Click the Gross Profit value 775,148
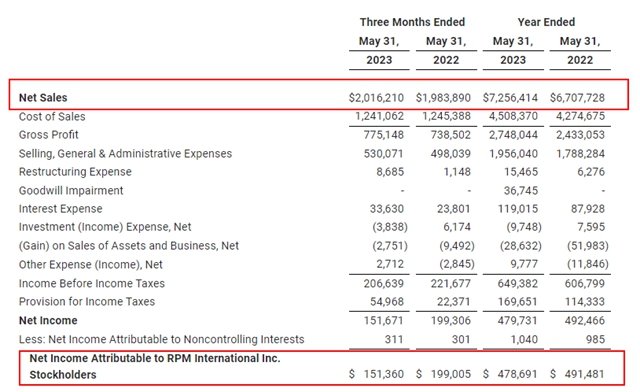Viewport: 640px width, 392px height. [x=383, y=135]
